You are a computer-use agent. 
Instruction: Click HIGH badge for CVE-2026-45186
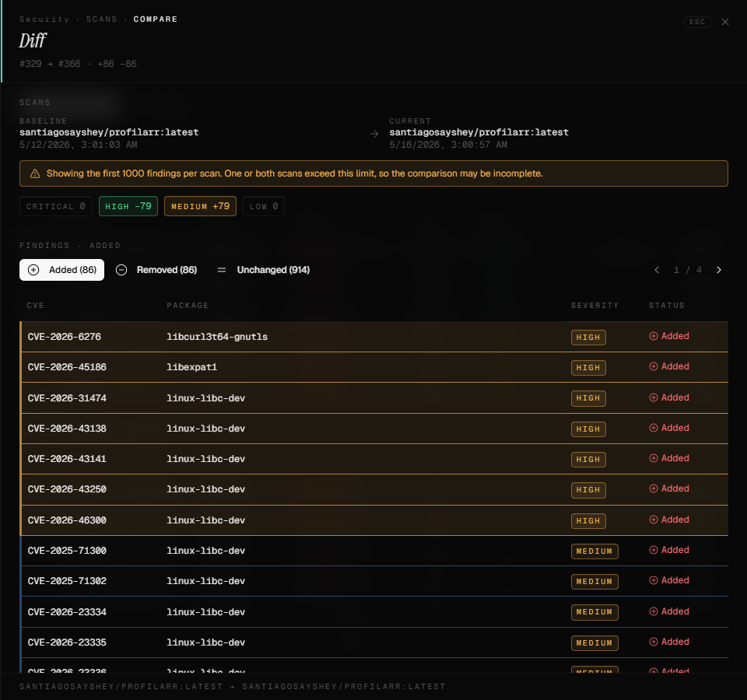tap(588, 368)
